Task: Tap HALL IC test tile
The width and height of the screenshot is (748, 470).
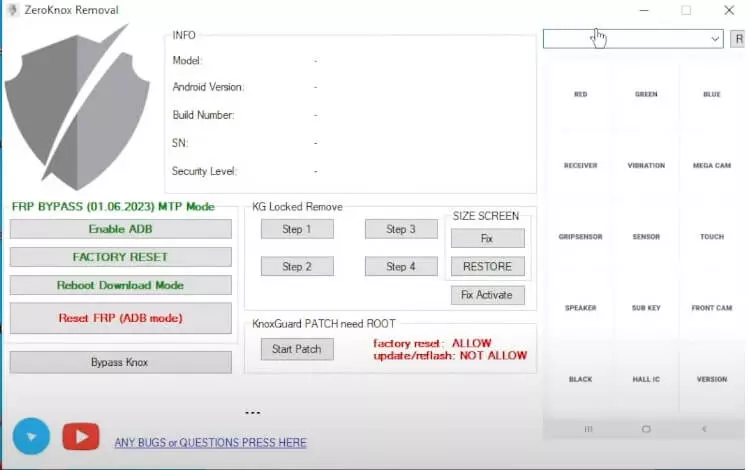Action: (x=646, y=379)
